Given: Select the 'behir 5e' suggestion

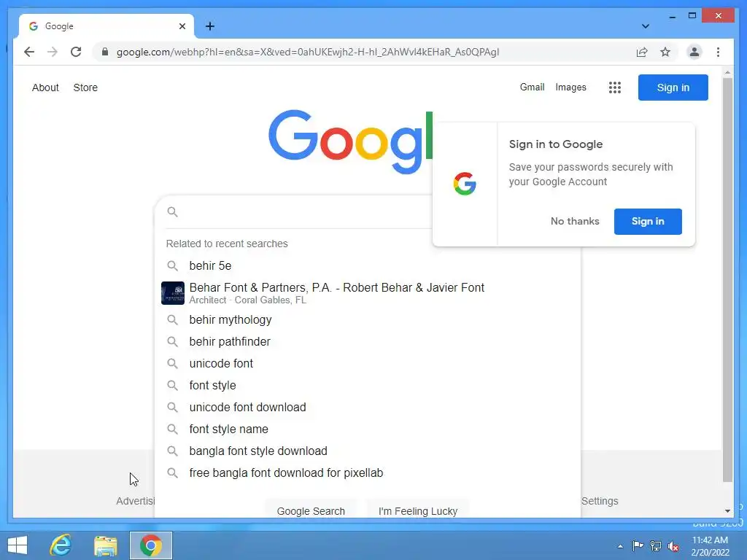Looking at the screenshot, I should (368, 265).
